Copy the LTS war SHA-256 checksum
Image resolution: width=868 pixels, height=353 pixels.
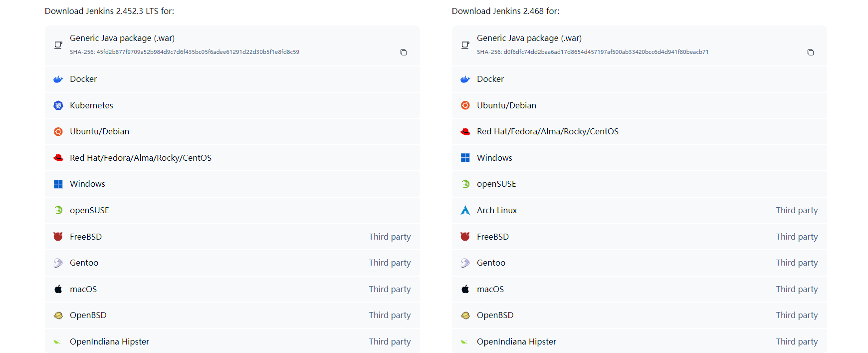coord(403,52)
